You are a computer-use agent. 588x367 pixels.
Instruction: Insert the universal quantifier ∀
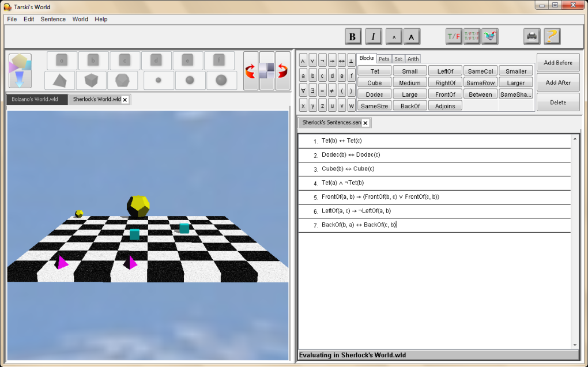[x=303, y=90]
